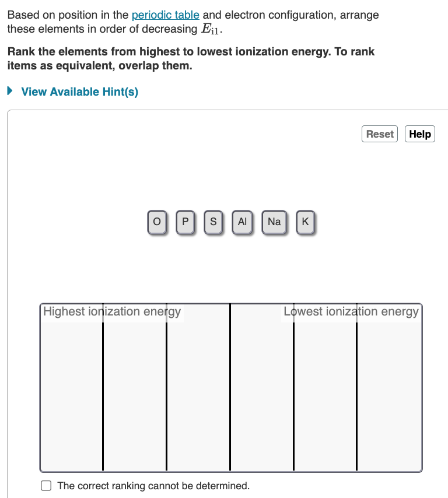The image size is (448, 498).
Task: Open the Help dialog
Action: [x=420, y=134]
